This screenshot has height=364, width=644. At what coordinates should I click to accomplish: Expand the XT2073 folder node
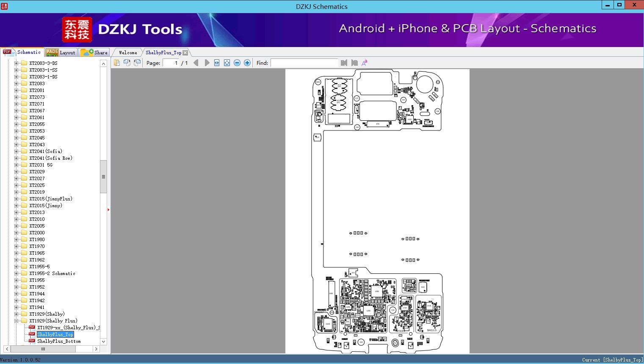[x=16, y=97]
